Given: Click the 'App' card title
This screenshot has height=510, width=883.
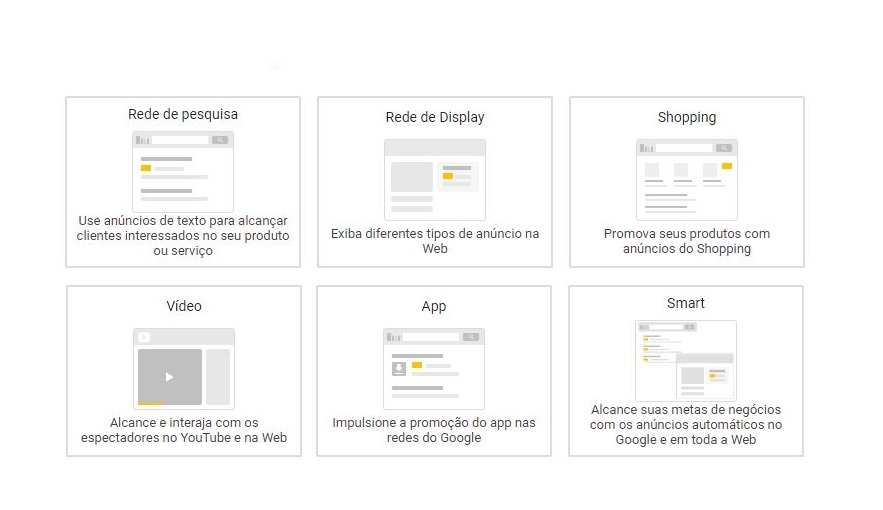Looking at the screenshot, I should click(434, 306).
